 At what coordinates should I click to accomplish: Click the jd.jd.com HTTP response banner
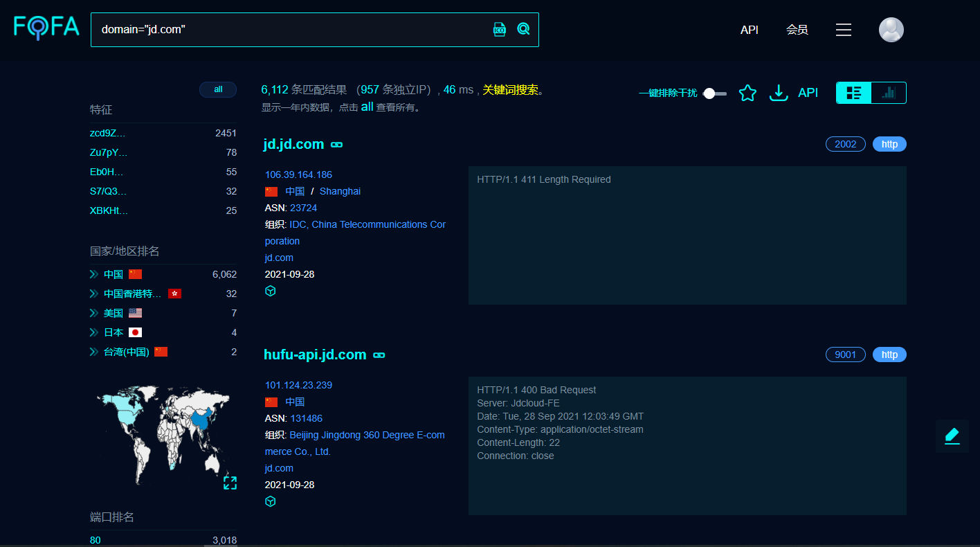pyautogui.click(x=687, y=235)
